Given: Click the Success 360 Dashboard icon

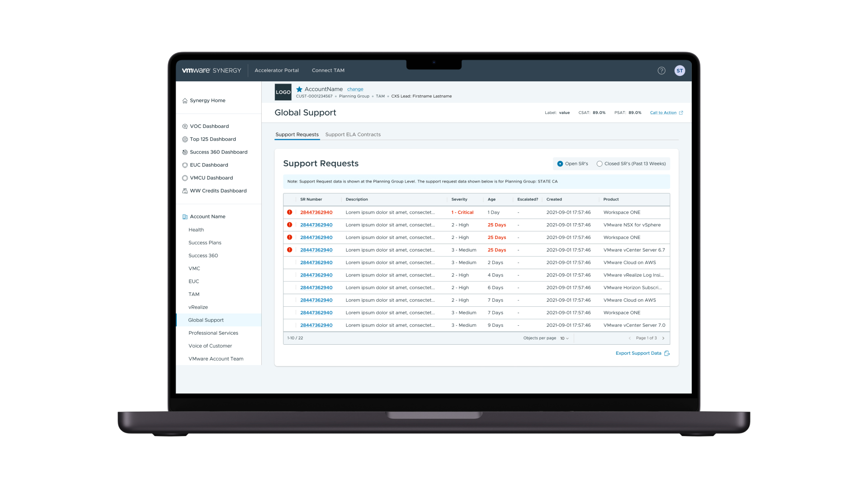Looking at the screenshot, I should coord(185,152).
